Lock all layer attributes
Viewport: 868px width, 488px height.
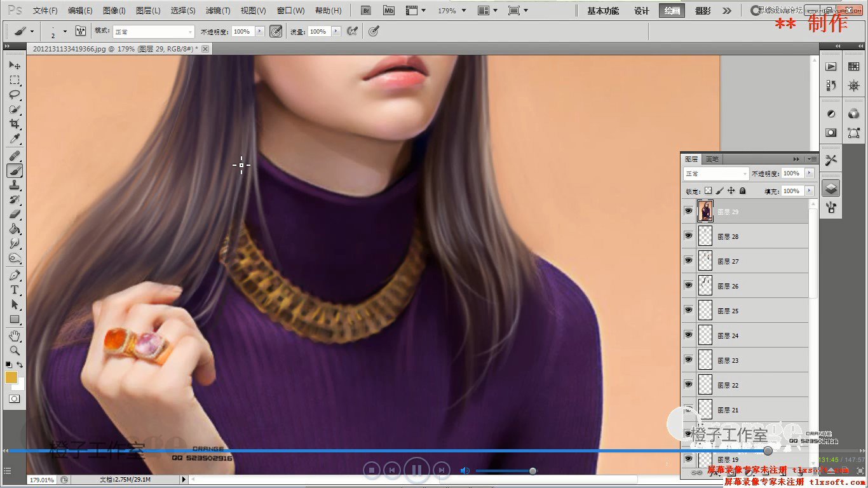(x=742, y=191)
